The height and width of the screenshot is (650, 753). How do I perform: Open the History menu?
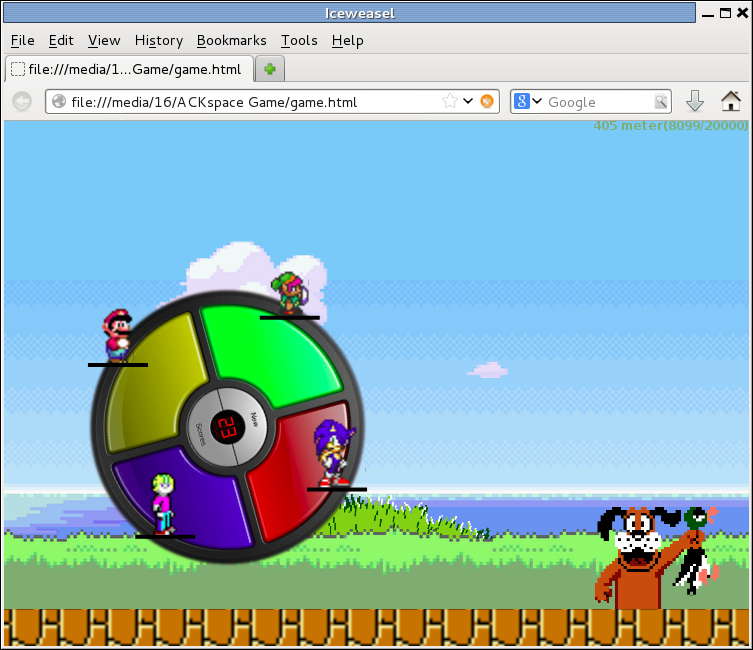coord(158,40)
